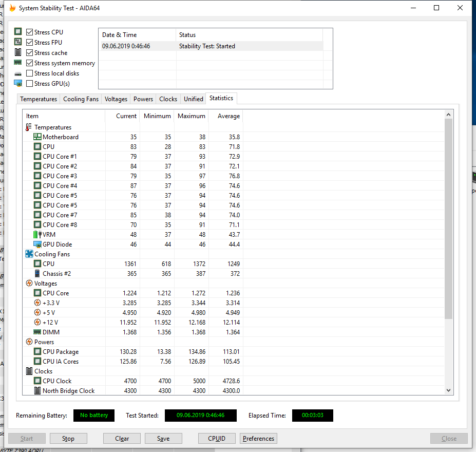Screen dimensions: 476x452
Task: Toggle the Stress system memory checkbox
Action: click(29, 63)
